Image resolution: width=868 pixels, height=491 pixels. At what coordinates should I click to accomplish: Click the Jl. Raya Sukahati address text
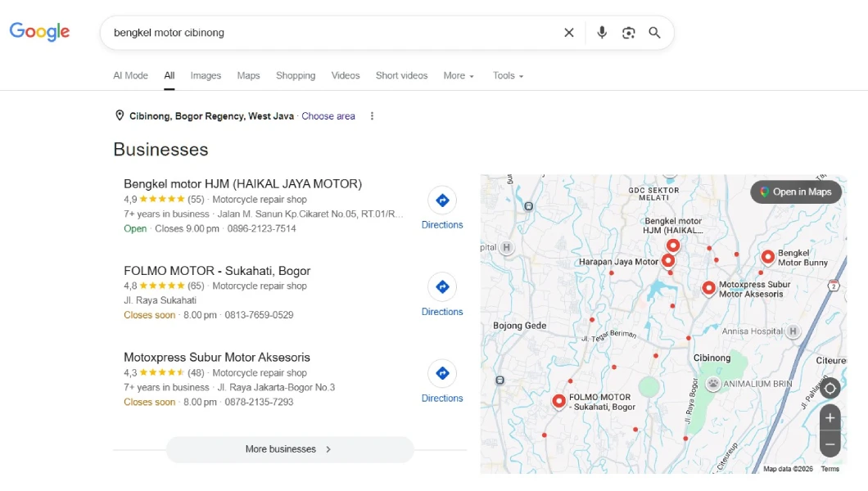(x=160, y=300)
